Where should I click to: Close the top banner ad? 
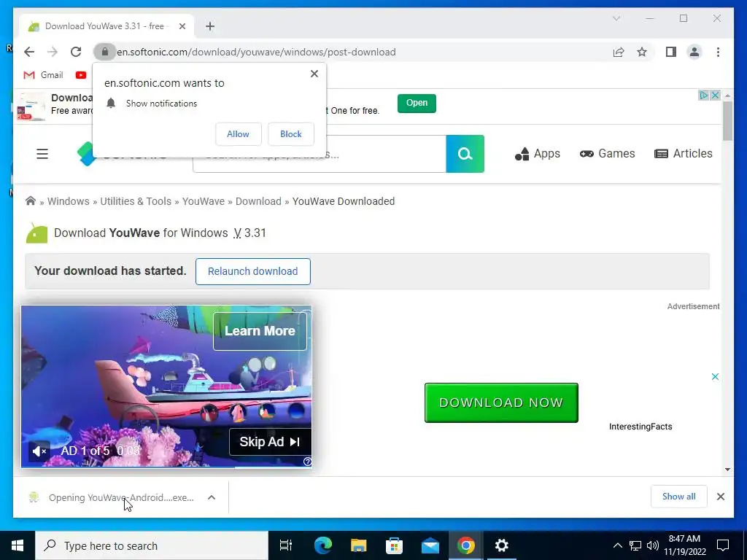715,96
